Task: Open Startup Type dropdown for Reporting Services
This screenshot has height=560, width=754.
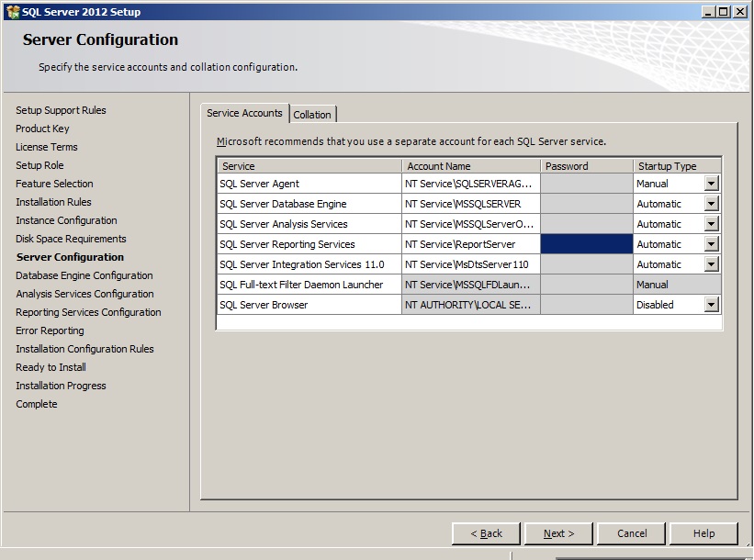Action: (x=711, y=243)
